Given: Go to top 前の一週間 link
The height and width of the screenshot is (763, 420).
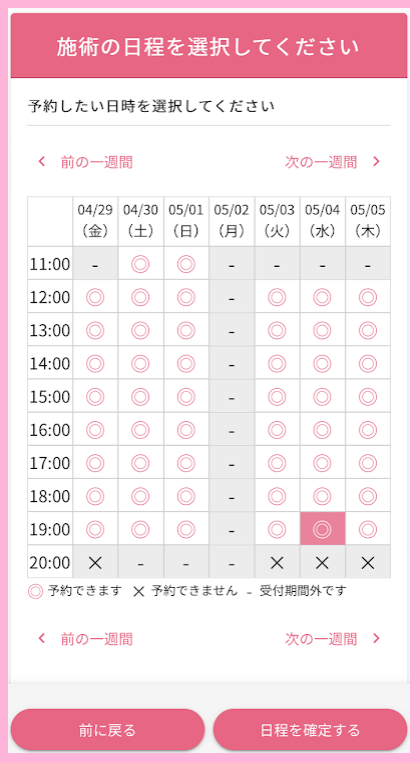Looking at the screenshot, I should [97, 162].
